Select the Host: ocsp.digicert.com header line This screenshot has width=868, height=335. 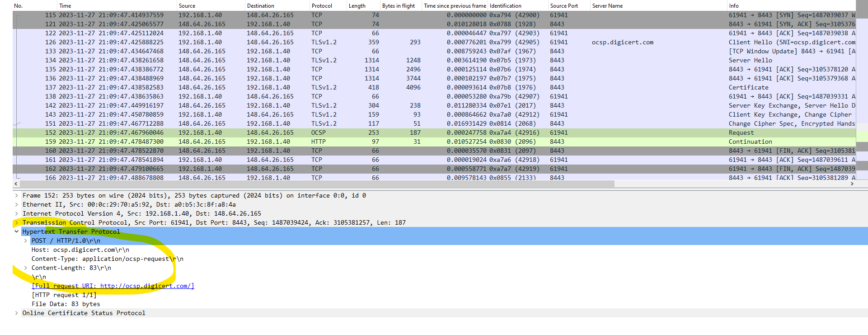[80, 250]
